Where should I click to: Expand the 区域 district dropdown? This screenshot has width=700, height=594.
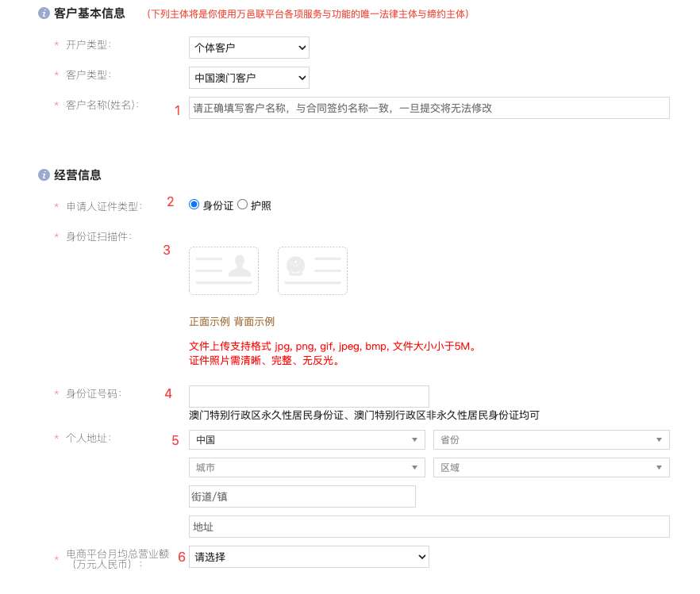[x=552, y=467]
